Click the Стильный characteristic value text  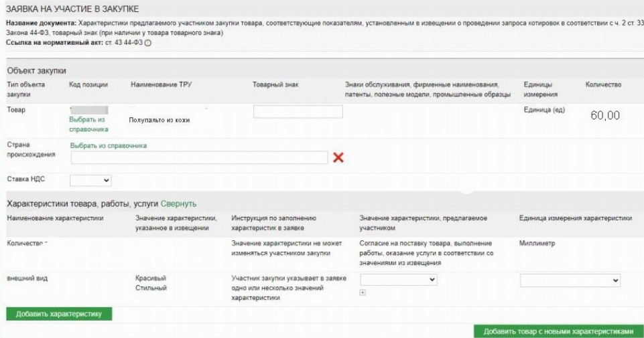point(151,288)
